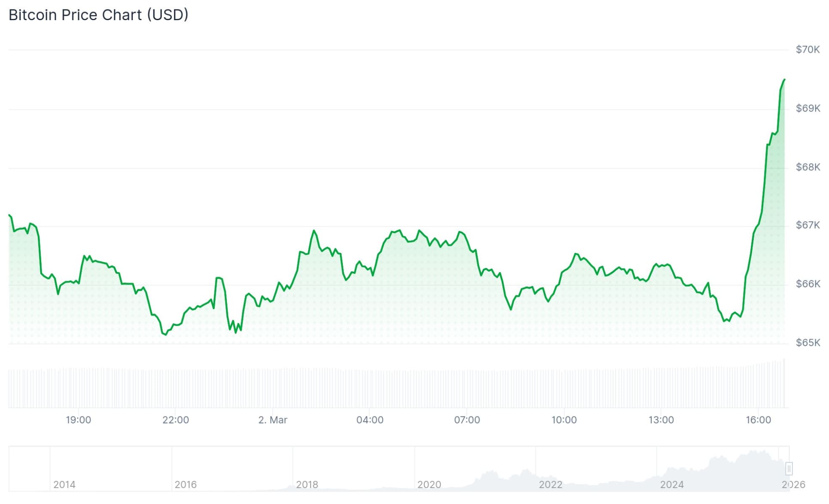Image resolution: width=829 pixels, height=504 pixels.
Task: Click the 04:00 time axis label
Action: 370,420
